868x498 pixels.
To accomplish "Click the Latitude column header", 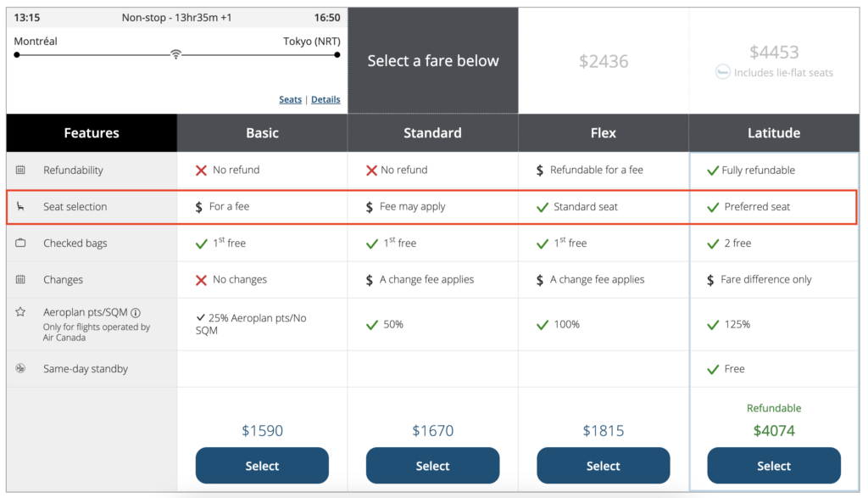I will click(x=773, y=133).
